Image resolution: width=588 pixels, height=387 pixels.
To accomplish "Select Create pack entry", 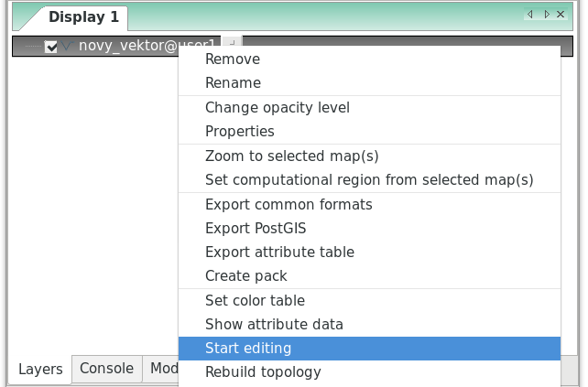I will coord(369,276).
